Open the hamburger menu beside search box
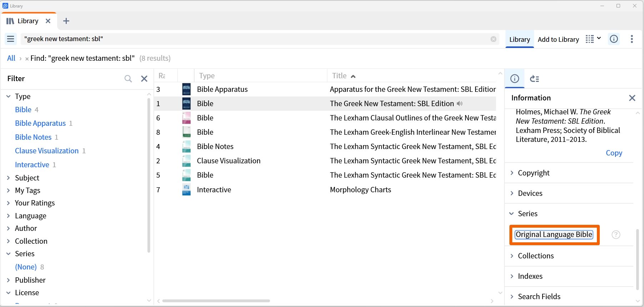This screenshot has height=307, width=644. [11, 39]
